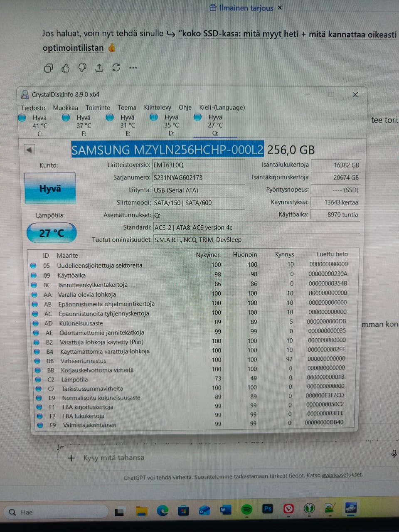Click the 27 °C temperature button
Viewport: 399px width, 532px height.
[x=52, y=233]
